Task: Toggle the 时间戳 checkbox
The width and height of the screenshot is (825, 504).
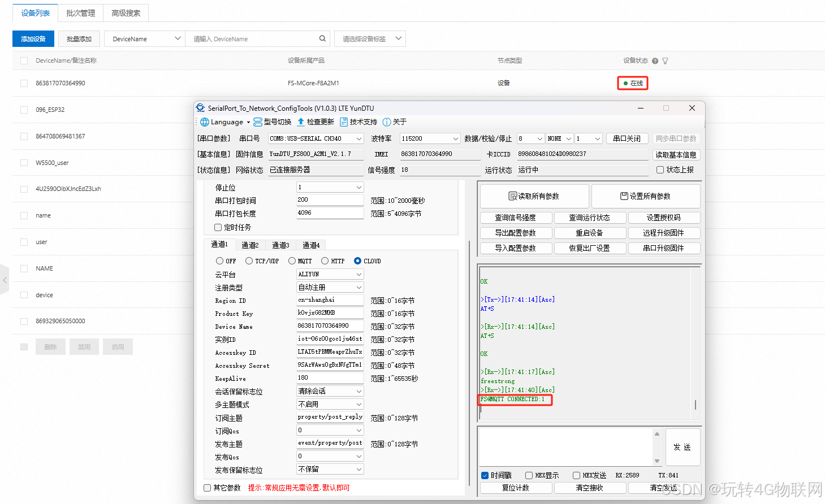Action: [x=485, y=475]
